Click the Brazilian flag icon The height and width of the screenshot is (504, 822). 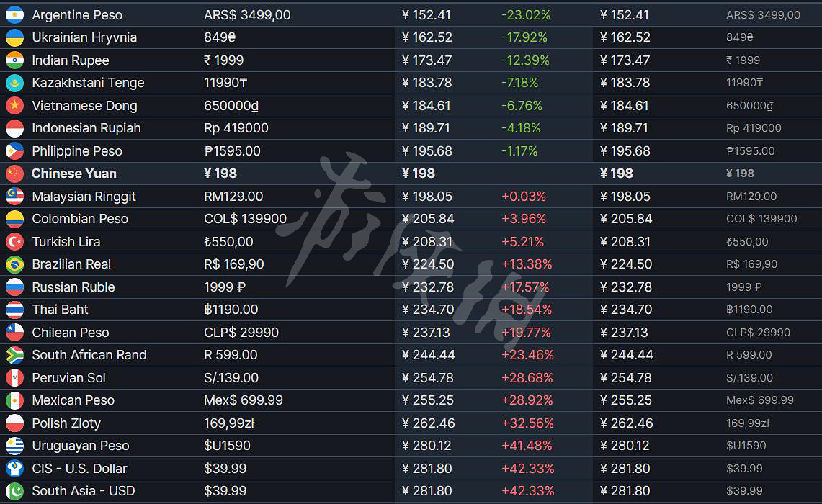coord(14,264)
